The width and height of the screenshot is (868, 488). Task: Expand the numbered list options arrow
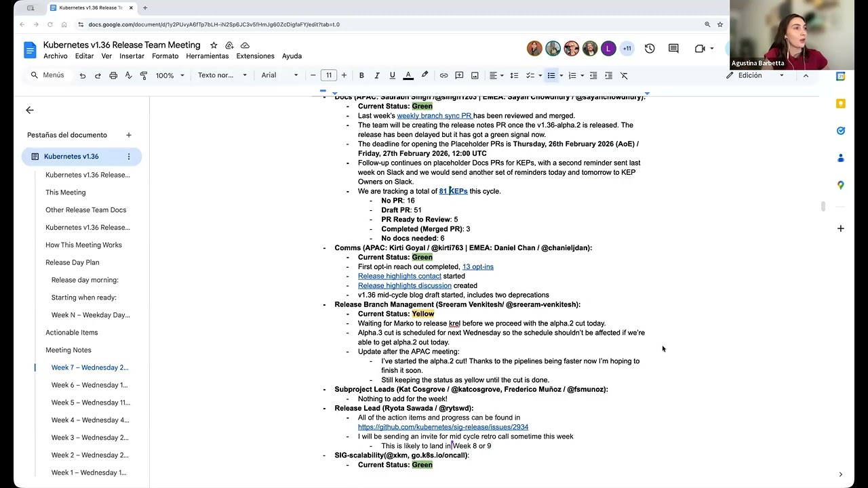pos(582,75)
